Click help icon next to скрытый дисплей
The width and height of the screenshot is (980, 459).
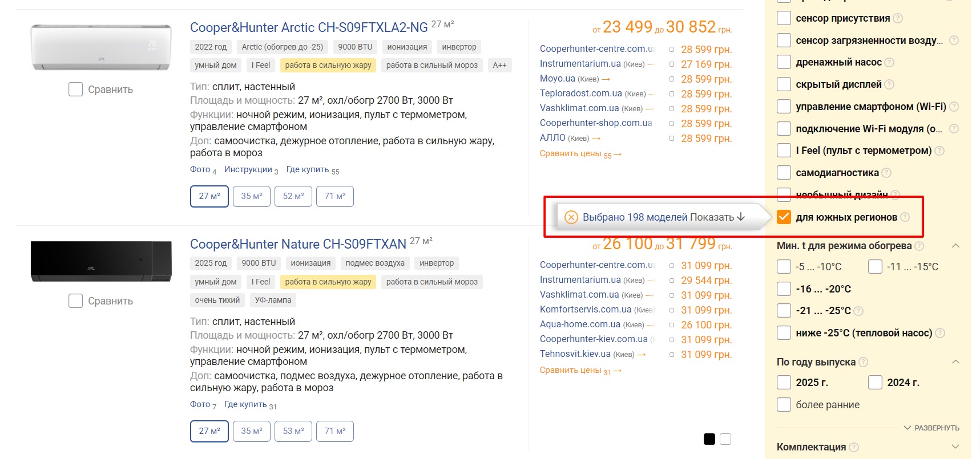point(889,84)
